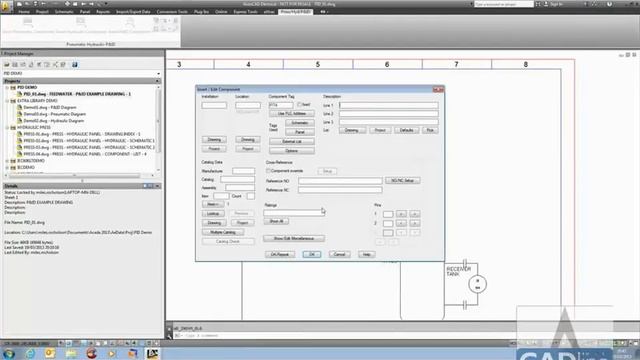Toggle the fixed checkbox beside Component Tag
This screenshot has width=640, height=360.
pyautogui.click(x=299, y=104)
